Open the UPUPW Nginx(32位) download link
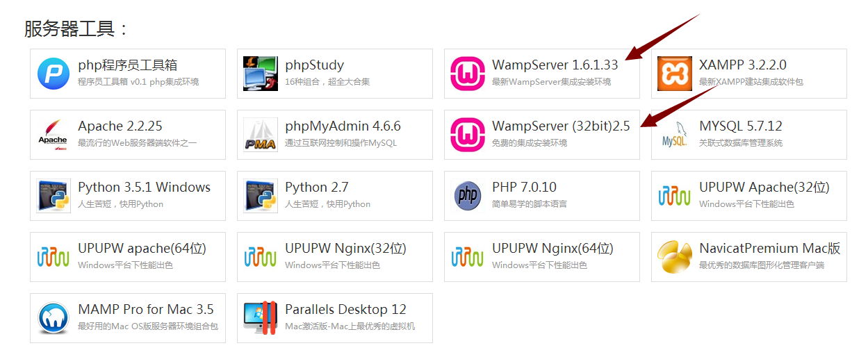This screenshot has width=868, height=357. [x=345, y=248]
